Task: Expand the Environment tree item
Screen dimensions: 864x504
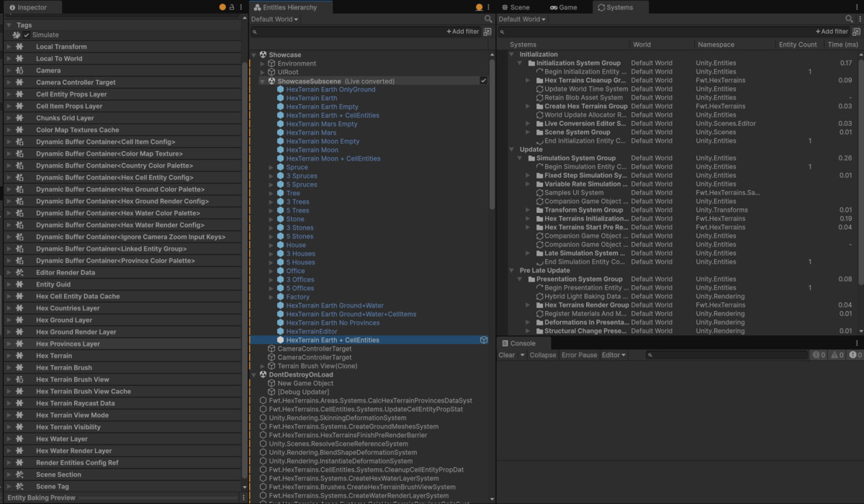Action: click(x=263, y=63)
